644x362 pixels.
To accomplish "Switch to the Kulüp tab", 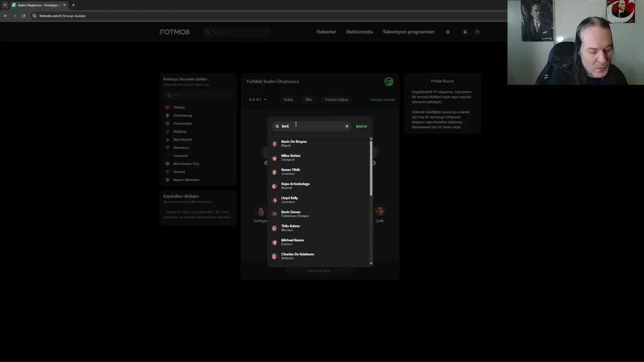I will pyautogui.click(x=288, y=100).
